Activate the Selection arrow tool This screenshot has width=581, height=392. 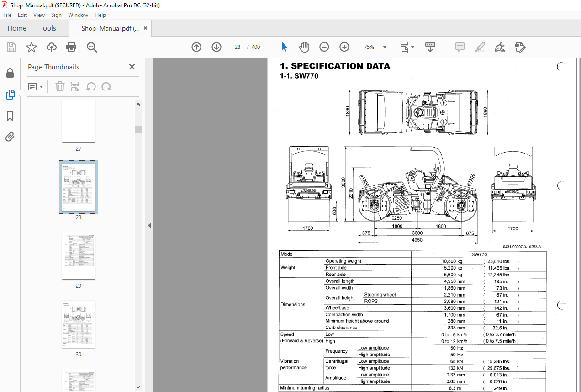pos(284,47)
